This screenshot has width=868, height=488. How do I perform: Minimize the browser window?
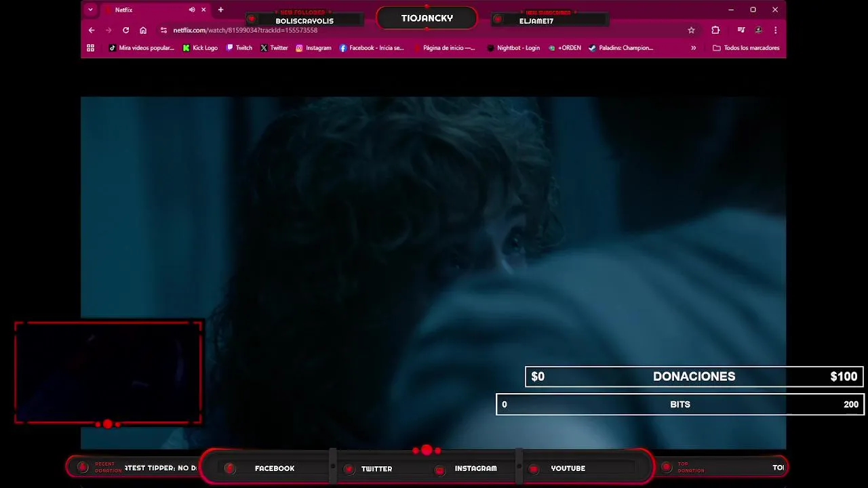coord(731,10)
